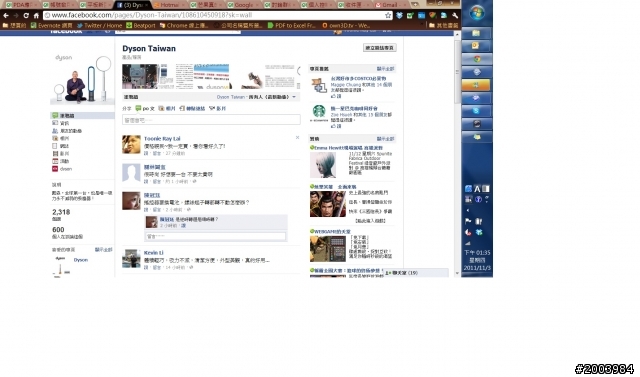Image resolution: width=640 pixels, height=377 pixels.
Task: Open Chrome from the Windows taskbar
Action: 476,59
